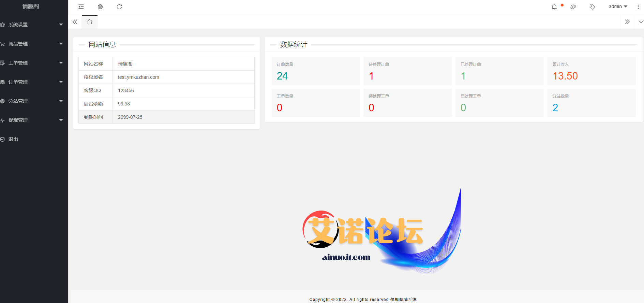Open the theme palette icon
Image resolution: width=644 pixels, height=303 pixels.
(573, 7)
